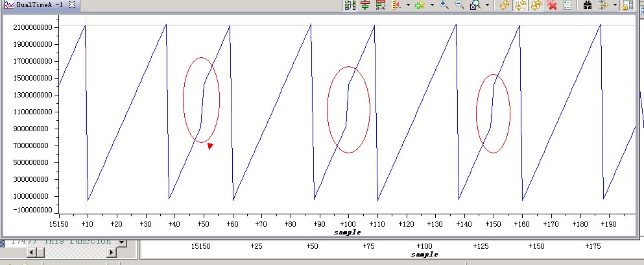
Task: Click the +30 x-axis label
Action: 145,224
